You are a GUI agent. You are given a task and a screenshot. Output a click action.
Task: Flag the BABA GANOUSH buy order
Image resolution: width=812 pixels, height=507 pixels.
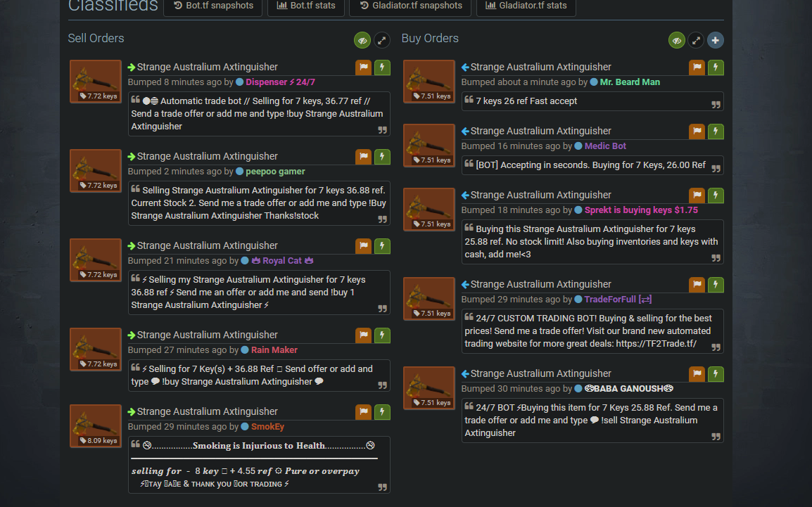click(x=697, y=374)
